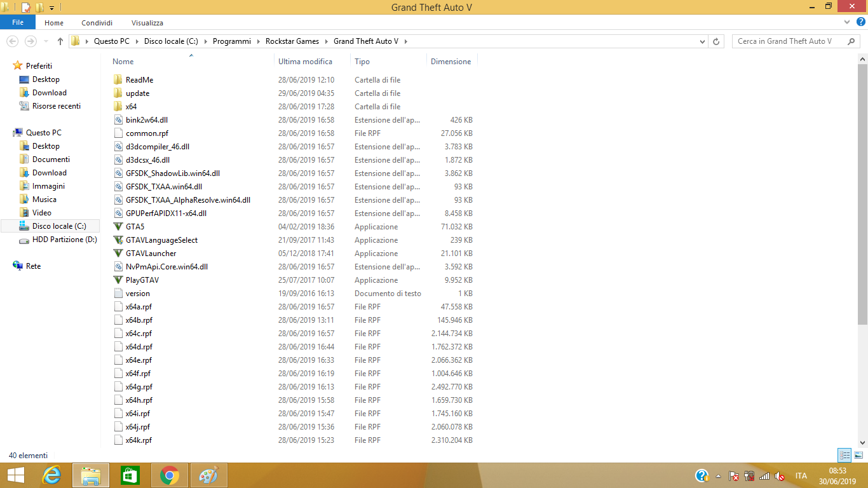Show hidden system tray icons

click(718, 476)
